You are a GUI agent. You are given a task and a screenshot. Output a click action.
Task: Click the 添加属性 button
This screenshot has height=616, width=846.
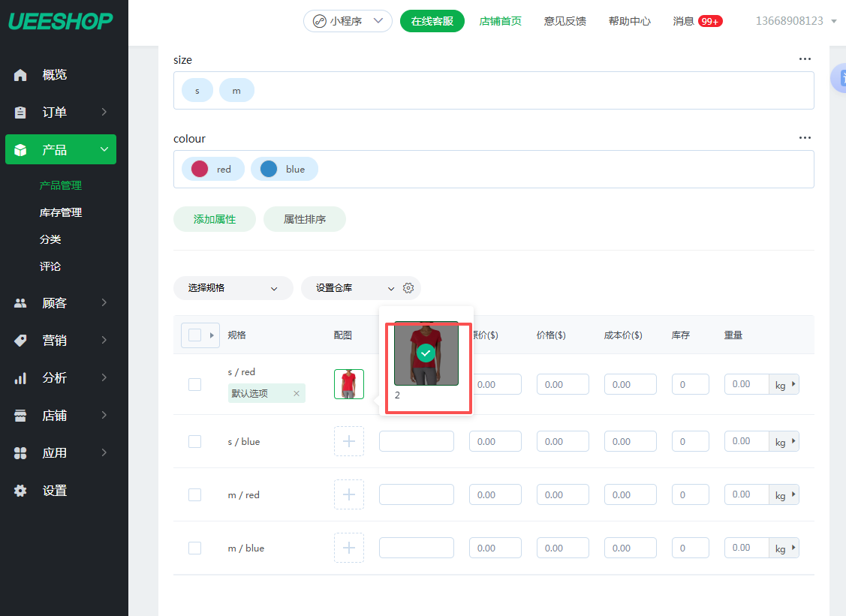(215, 219)
